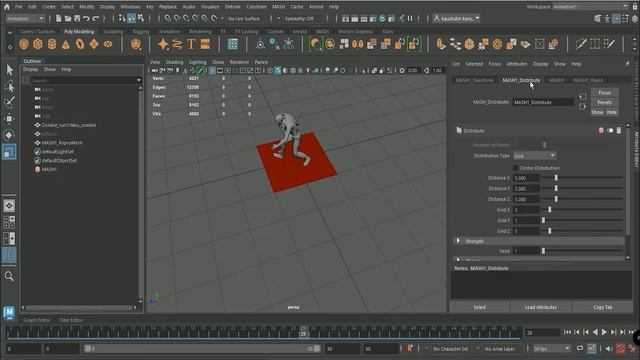Click the Undo arrow icon
This screenshot has width=640, height=360.
click(86, 18)
